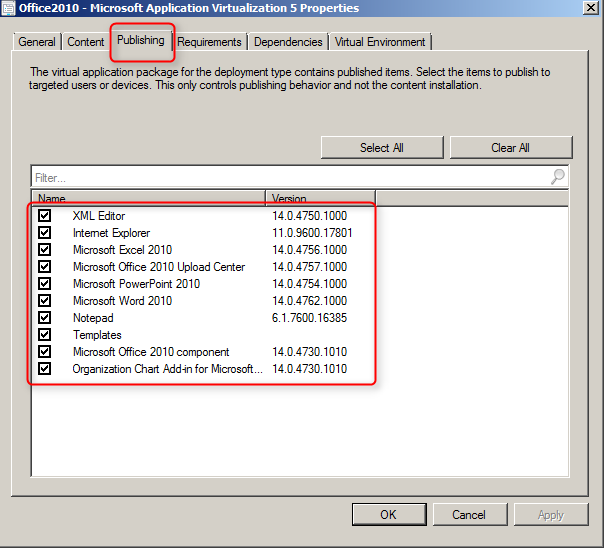
Task: Click the Apply button
Action: point(551,514)
